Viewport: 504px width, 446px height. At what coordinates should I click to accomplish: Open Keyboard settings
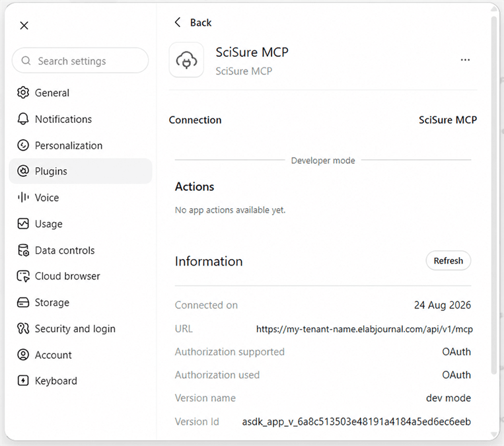click(80, 381)
